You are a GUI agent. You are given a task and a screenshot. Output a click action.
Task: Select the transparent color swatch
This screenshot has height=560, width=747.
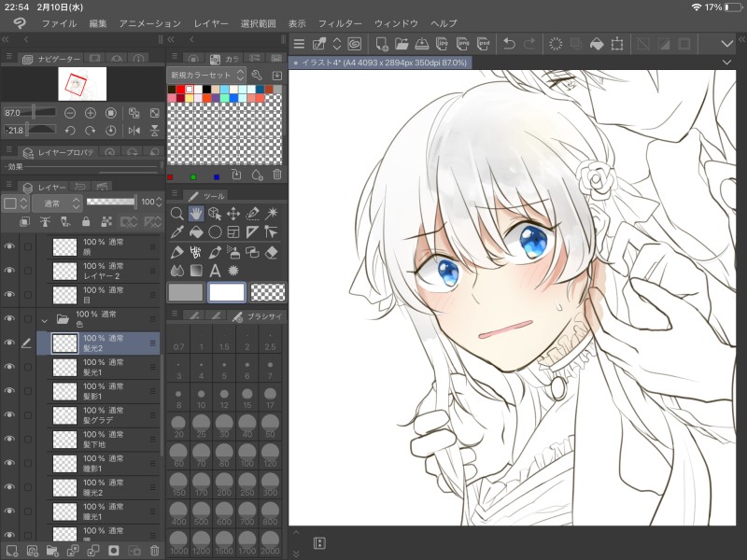(268, 292)
